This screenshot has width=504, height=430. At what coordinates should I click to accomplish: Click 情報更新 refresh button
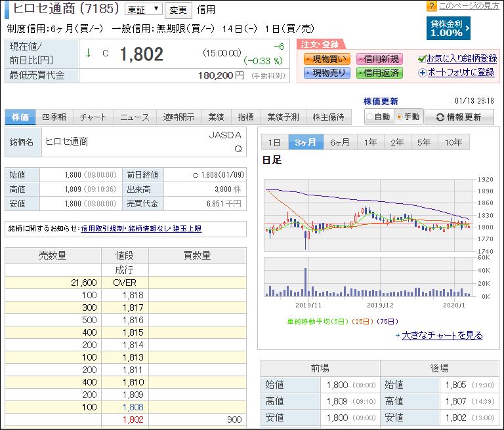pyautogui.click(x=459, y=117)
